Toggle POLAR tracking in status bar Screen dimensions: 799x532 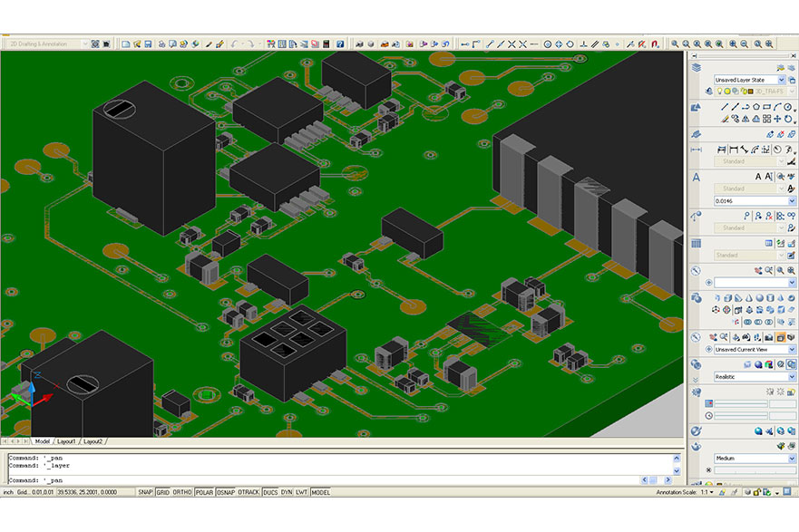click(x=204, y=492)
